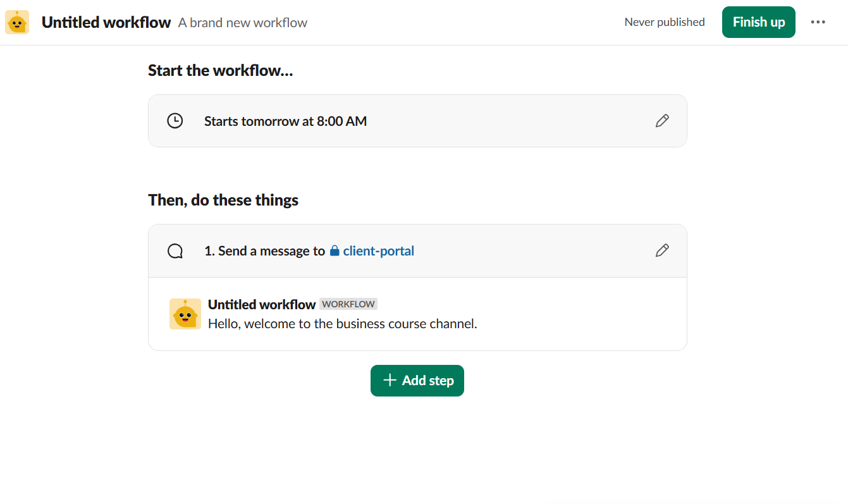Click the Never published status text

[665, 22]
